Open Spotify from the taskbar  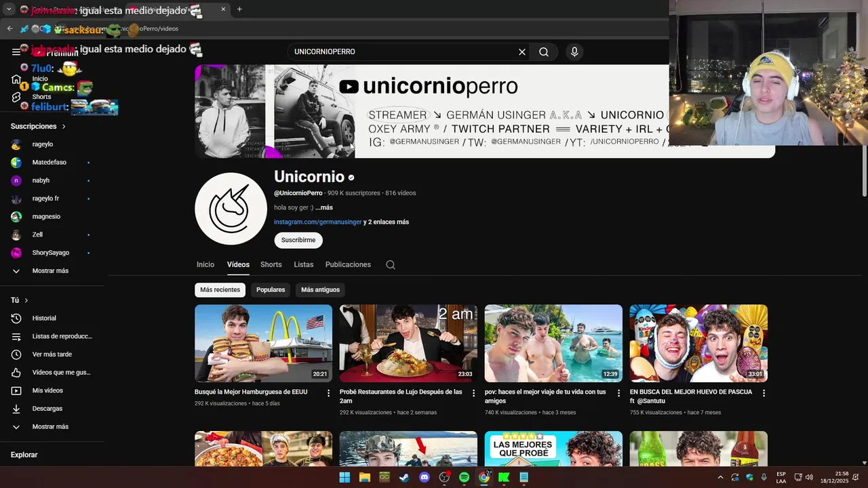[x=464, y=477]
